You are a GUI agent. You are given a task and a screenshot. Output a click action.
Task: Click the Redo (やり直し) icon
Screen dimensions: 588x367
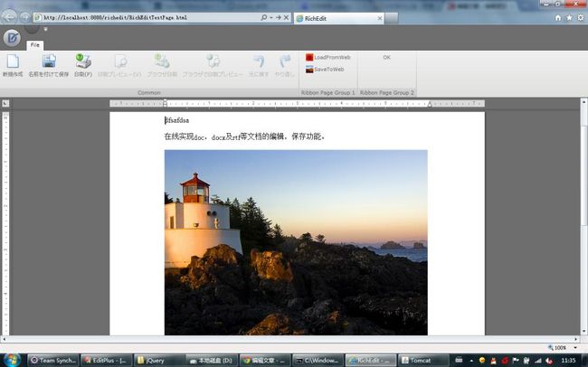[x=285, y=61]
